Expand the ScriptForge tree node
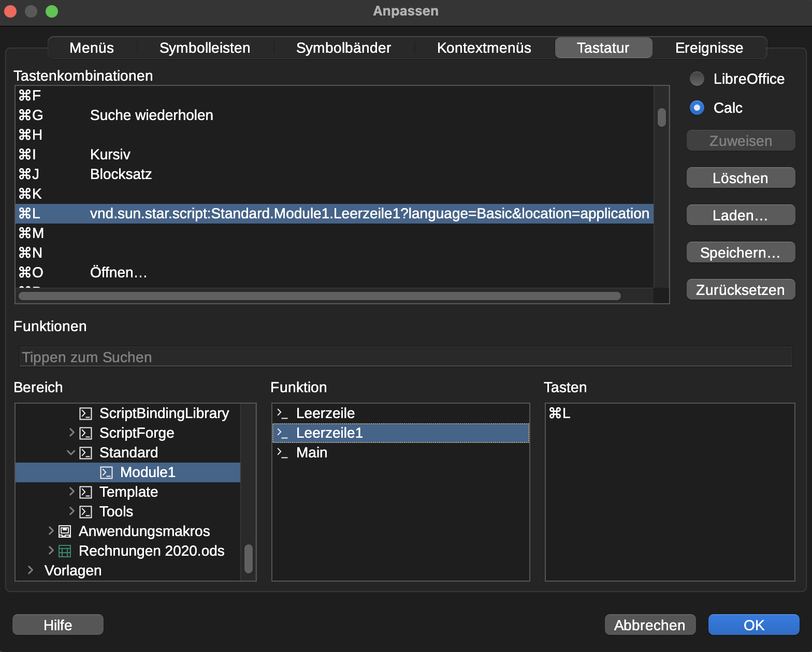 (71, 432)
